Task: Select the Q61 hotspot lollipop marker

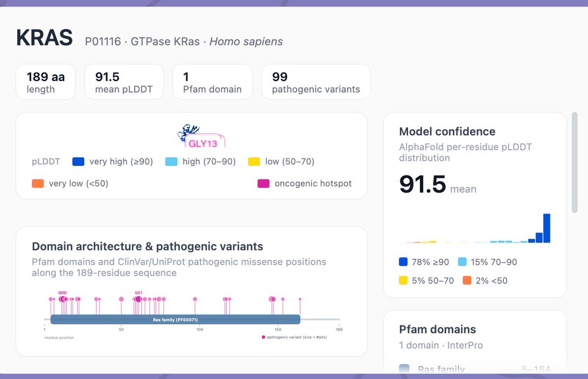Action: pos(138,299)
